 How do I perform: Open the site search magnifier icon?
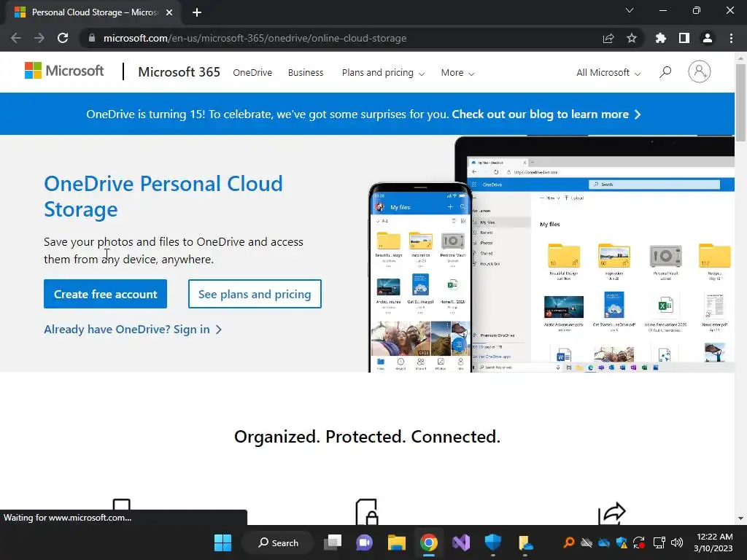coord(665,72)
